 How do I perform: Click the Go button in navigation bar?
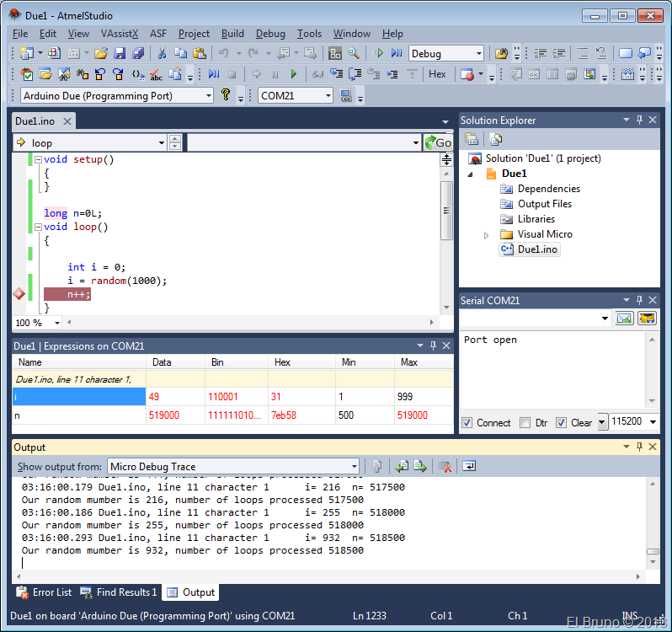pos(438,142)
